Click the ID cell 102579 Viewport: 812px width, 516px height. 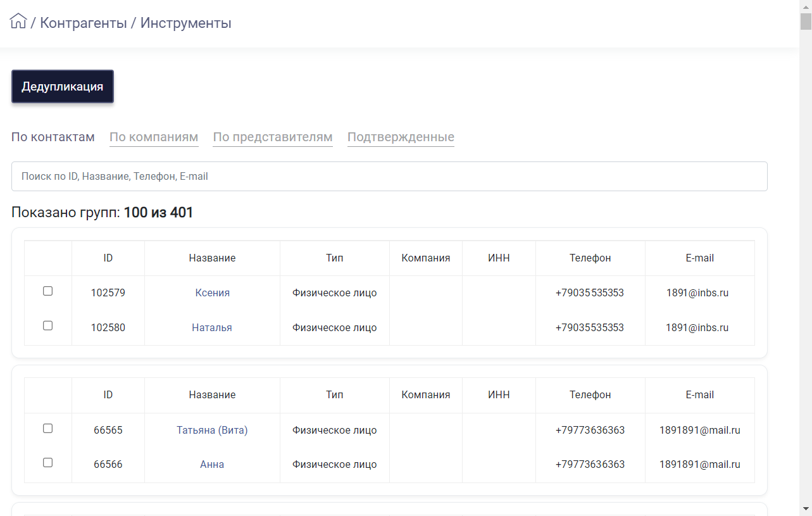(x=108, y=293)
